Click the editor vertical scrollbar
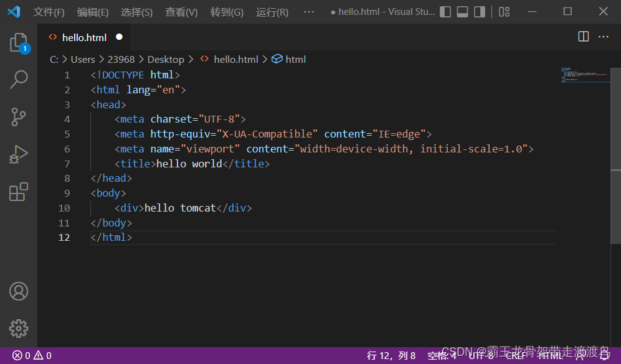The height and width of the screenshot is (364, 621). (x=615, y=156)
